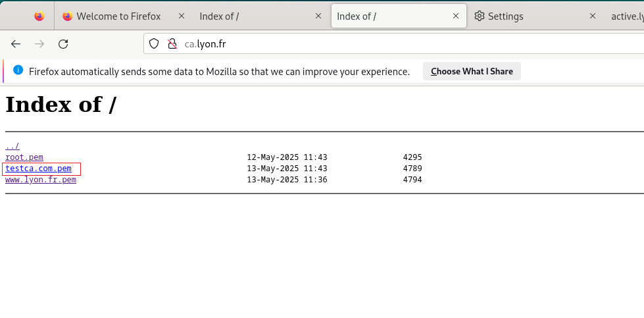Screen dimensions: 644x318
Task: Open the www.lyon.fr.pem link
Action: pyautogui.click(x=41, y=180)
